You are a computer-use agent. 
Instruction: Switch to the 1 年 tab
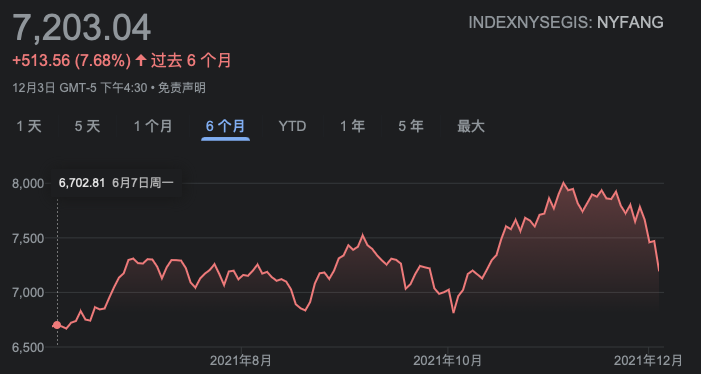pos(353,126)
